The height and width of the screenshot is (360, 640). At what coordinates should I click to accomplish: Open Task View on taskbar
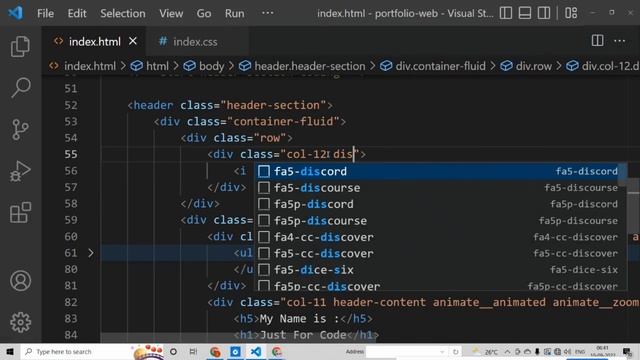point(193,351)
